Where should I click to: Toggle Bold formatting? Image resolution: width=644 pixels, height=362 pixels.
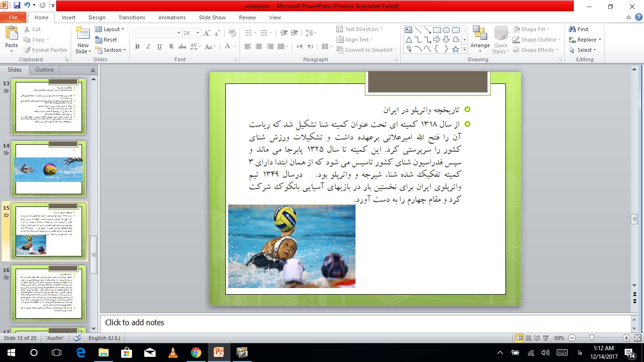click(137, 47)
